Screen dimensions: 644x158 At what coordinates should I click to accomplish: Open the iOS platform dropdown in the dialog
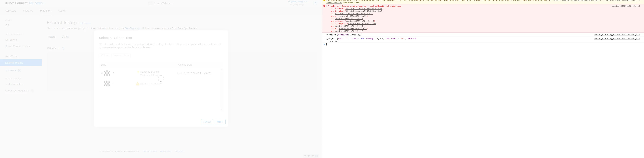[x=104, y=55]
